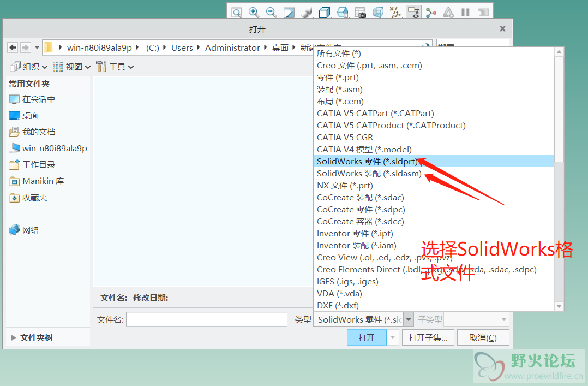588x386 pixels.
Task: Click the type list scrollbar up arrow
Action: 559,52
